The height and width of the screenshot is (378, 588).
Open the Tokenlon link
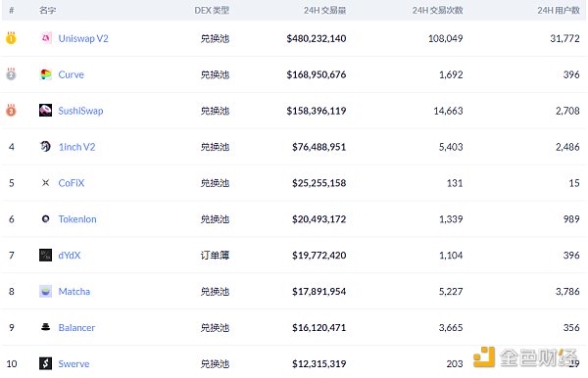coord(77,219)
